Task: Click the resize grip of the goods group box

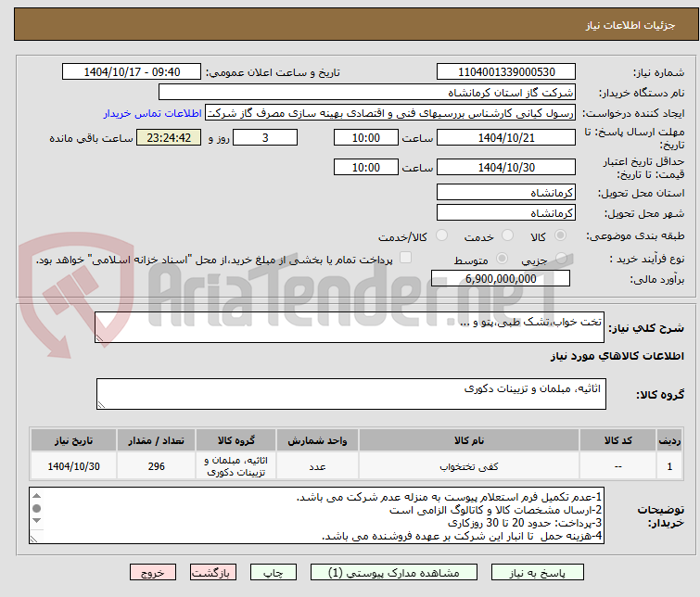Action: [x=101, y=404]
